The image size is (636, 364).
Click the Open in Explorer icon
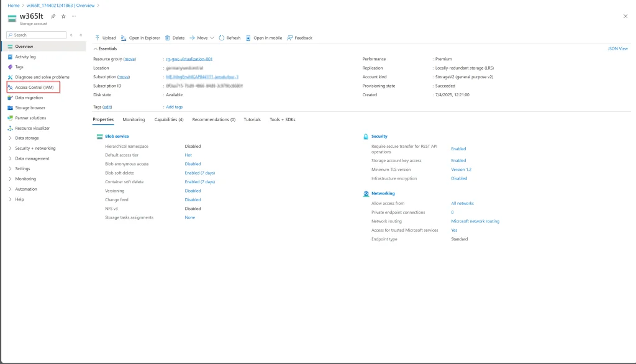(124, 38)
